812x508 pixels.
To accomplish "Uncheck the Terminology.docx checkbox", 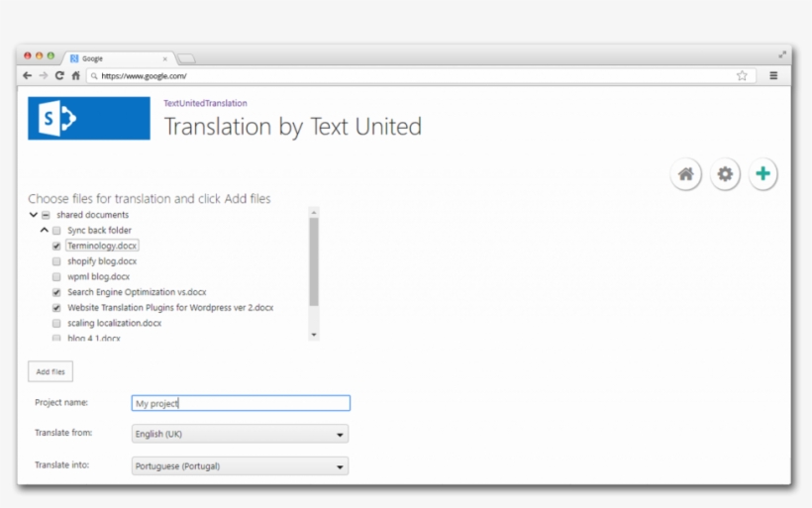I will pyautogui.click(x=56, y=246).
